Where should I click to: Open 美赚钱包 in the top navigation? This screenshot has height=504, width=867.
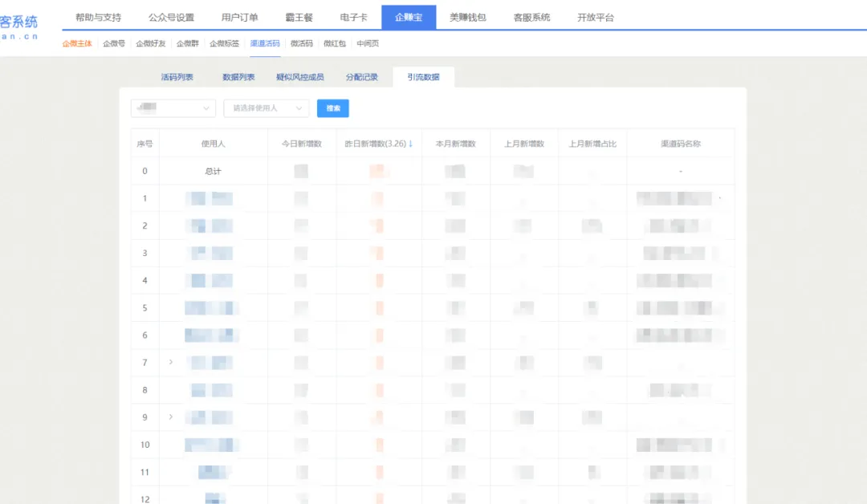pyautogui.click(x=468, y=17)
